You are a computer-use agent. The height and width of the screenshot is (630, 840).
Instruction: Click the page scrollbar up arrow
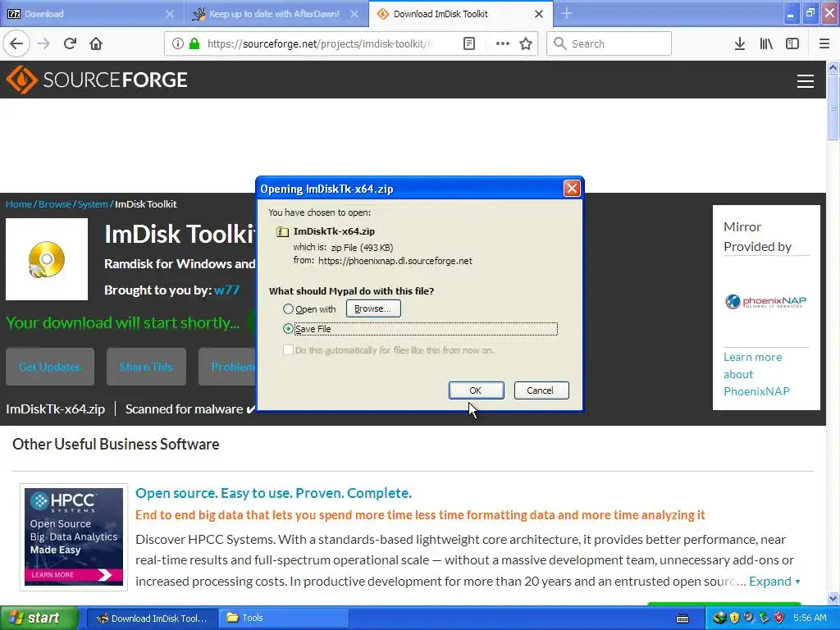coord(833,68)
